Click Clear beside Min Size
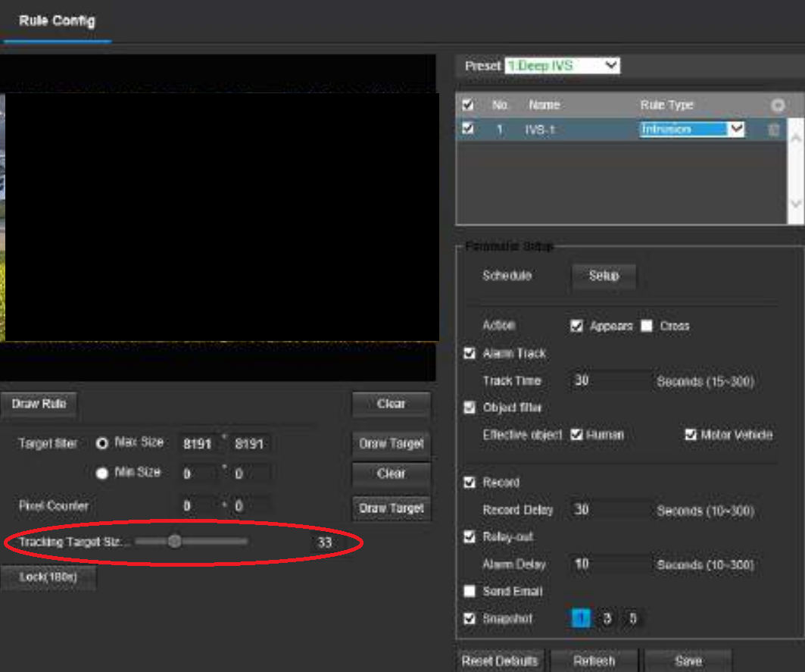 392,474
